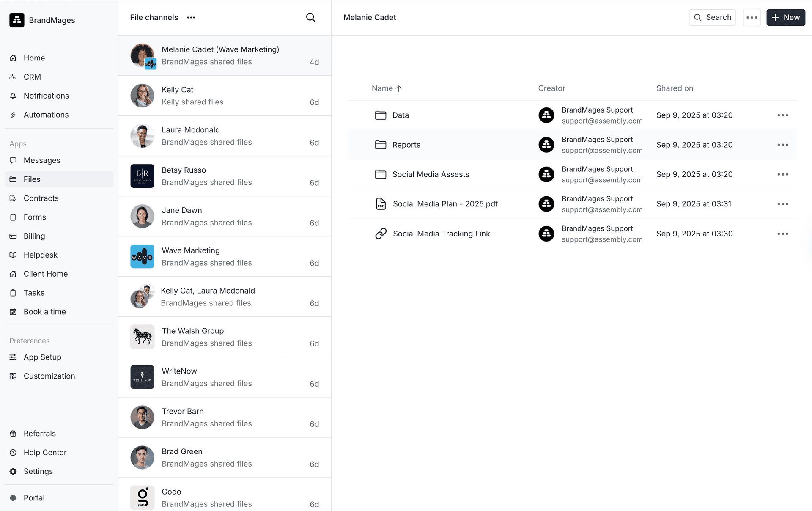Open the Data folder icon
Screen dimensions: 812x511
(x=381, y=115)
